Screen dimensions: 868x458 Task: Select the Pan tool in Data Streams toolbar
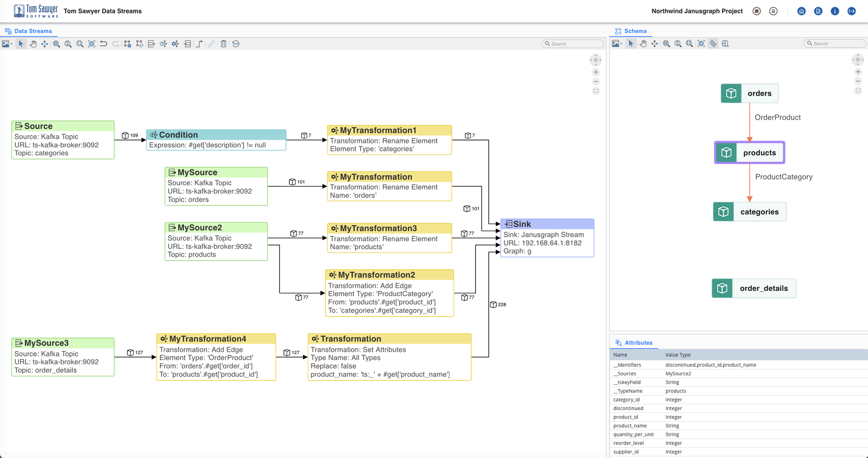(x=33, y=44)
